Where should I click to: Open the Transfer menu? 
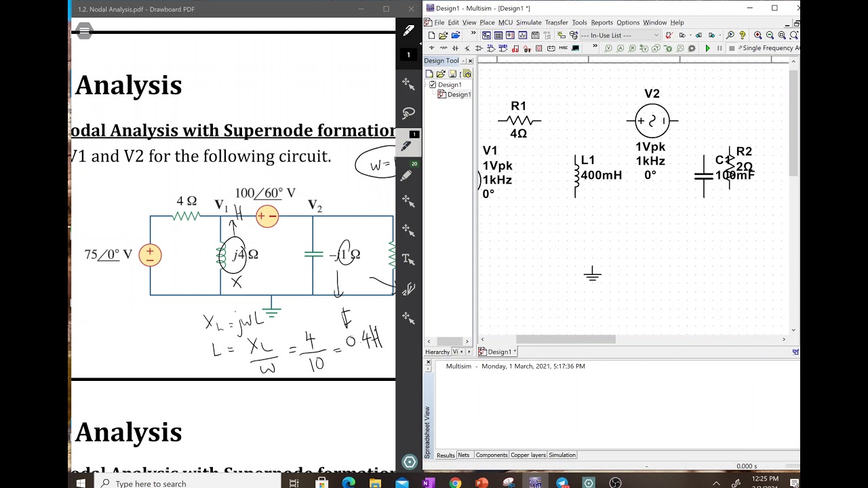click(x=556, y=22)
